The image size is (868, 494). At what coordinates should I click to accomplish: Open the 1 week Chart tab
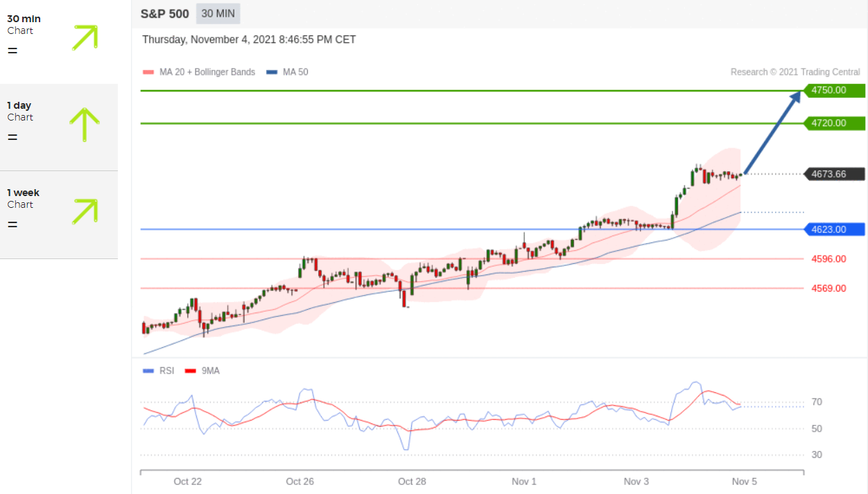click(59, 215)
